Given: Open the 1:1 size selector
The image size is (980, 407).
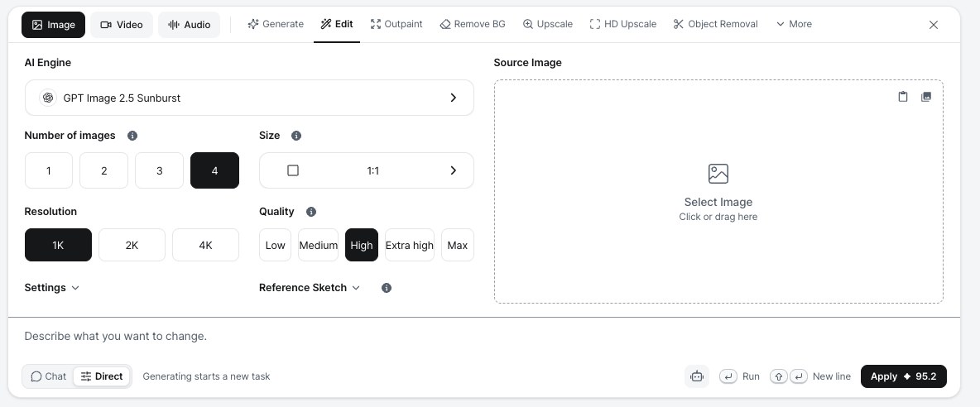Looking at the screenshot, I should [366, 170].
